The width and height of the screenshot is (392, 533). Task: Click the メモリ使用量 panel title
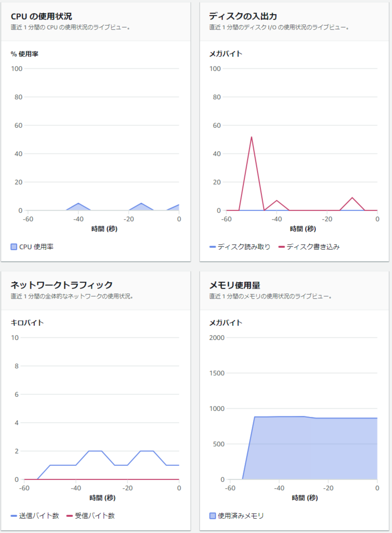[235, 285]
